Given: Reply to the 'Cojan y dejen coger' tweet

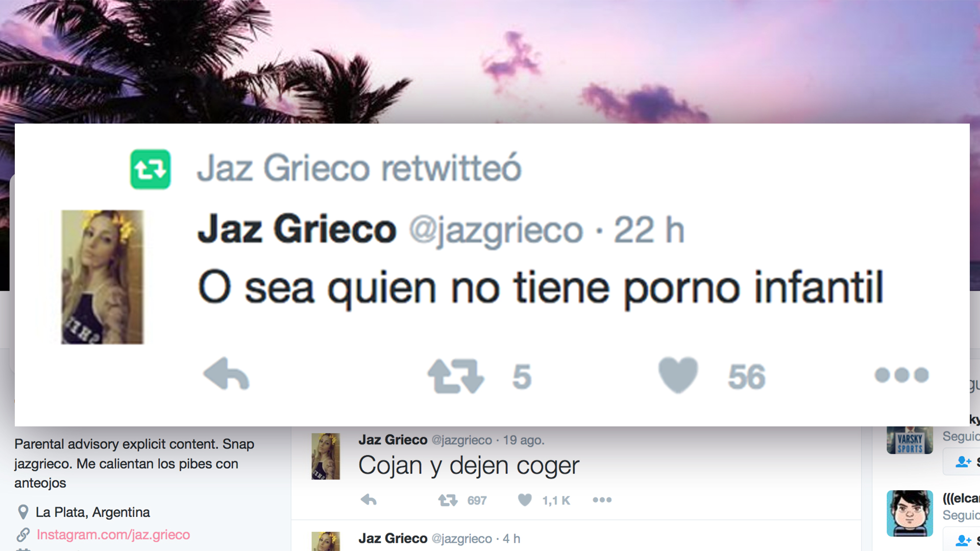Looking at the screenshot, I should (x=369, y=500).
